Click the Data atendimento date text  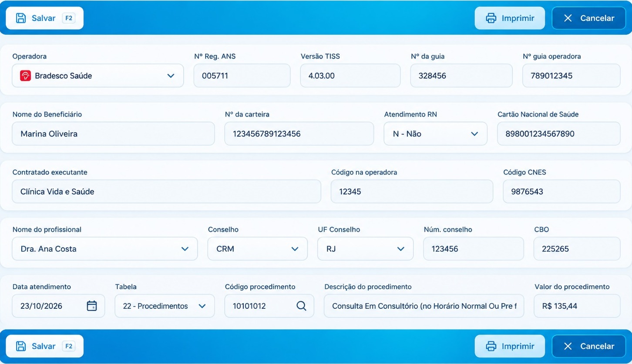click(41, 306)
